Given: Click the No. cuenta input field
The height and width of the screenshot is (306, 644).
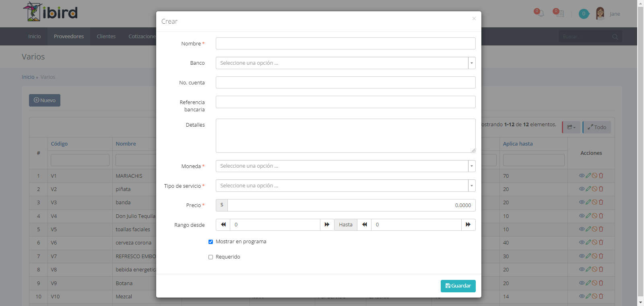Looking at the screenshot, I should pos(345,82).
